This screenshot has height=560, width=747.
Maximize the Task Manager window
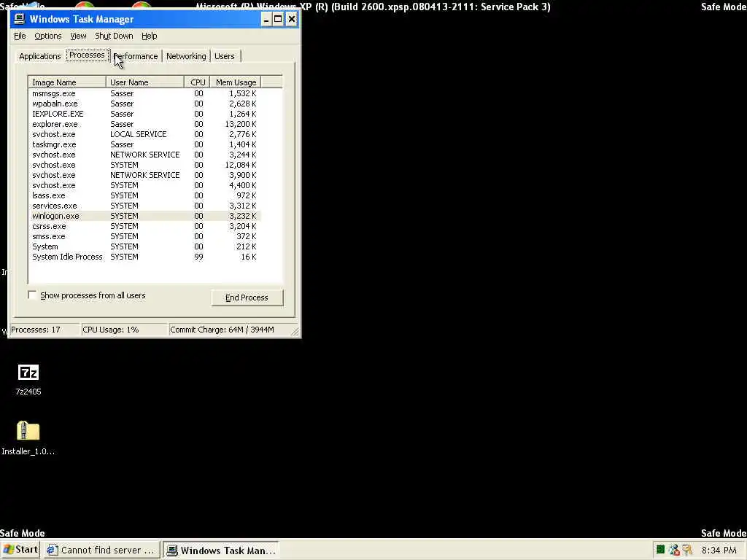[278, 20]
